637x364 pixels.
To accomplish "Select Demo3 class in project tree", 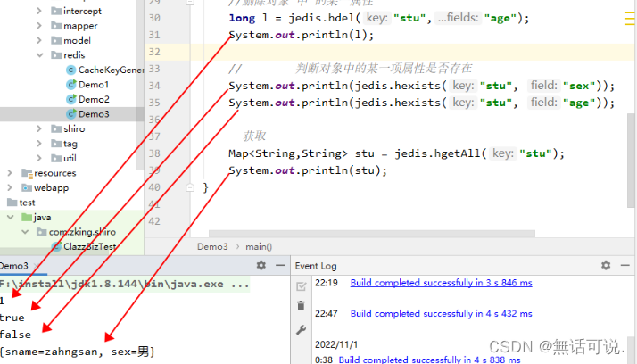I will [94, 114].
